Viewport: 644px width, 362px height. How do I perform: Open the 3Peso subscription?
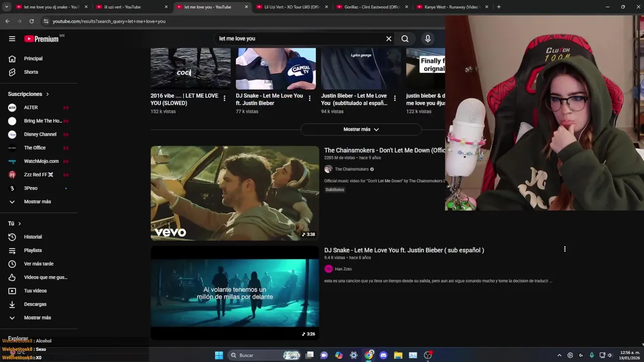39,188
